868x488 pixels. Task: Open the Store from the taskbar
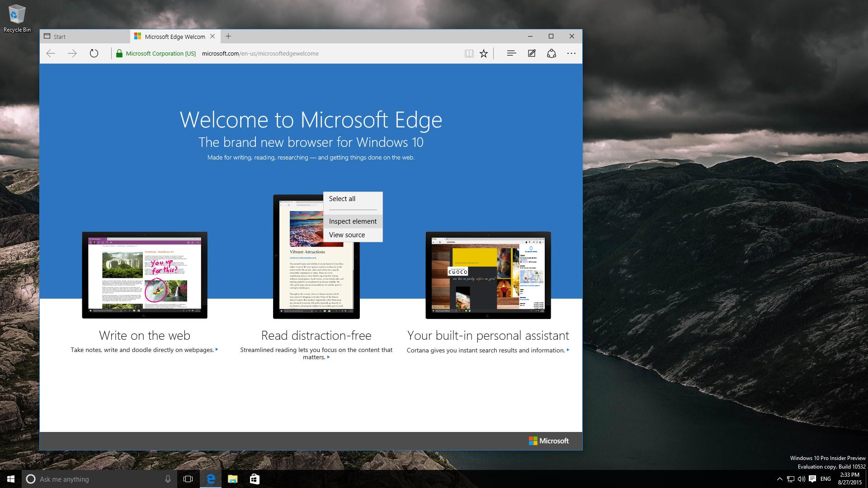(x=255, y=479)
